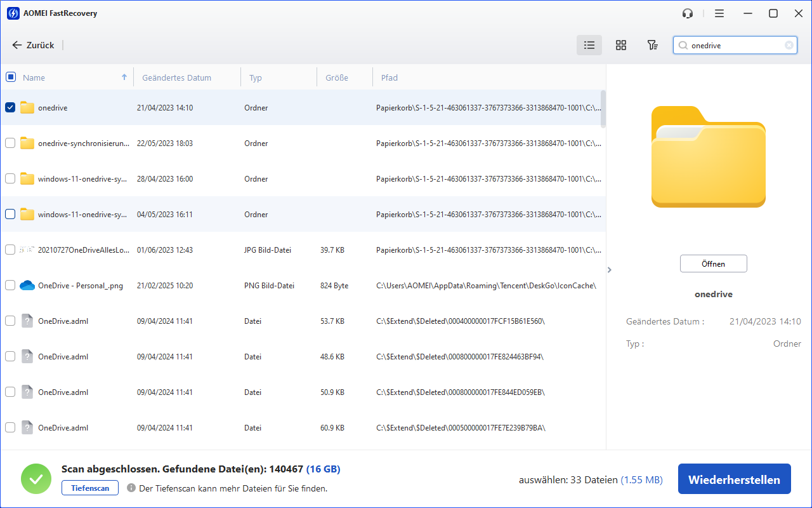
Task: Click the vertical scrollbar of file list
Action: click(603, 109)
